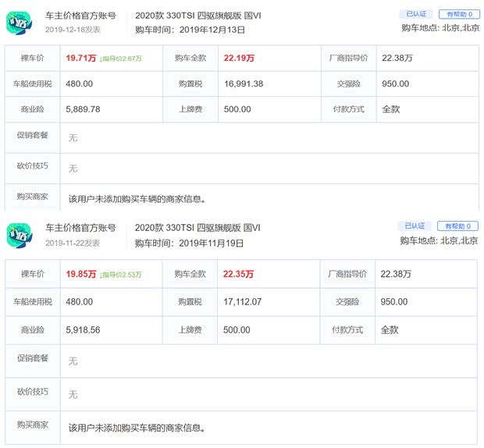The image size is (484, 448).
Task: Open car model link in post bought 2019年12月13日
Action: coord(198,16)
